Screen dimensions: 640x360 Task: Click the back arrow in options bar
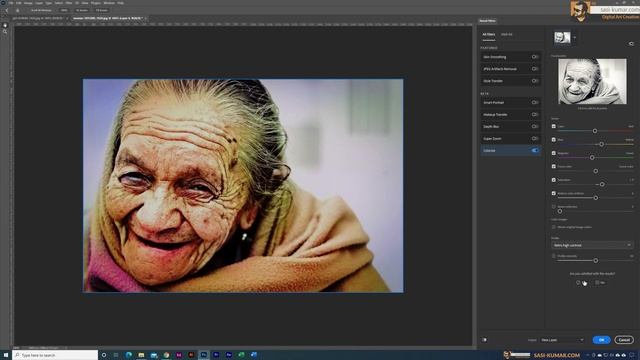pyautogui.click(x=7, y=10)
